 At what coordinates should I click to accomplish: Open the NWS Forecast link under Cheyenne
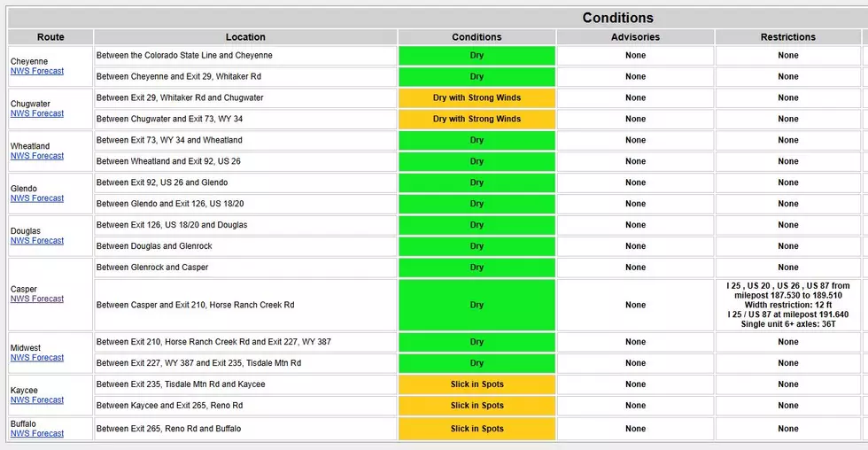pyautogui.click(x=37, y=71)
